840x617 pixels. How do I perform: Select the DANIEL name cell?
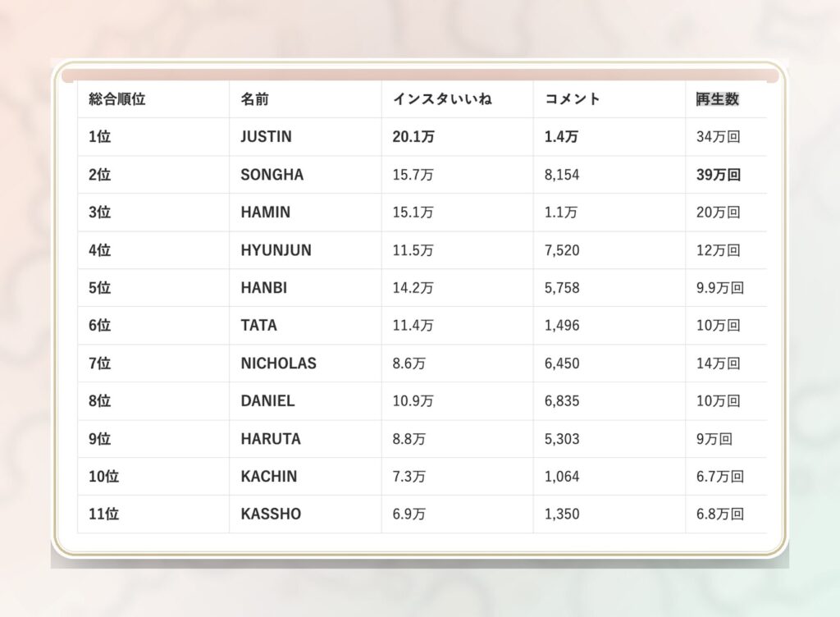pyautogui.click(x=267, y=401)
